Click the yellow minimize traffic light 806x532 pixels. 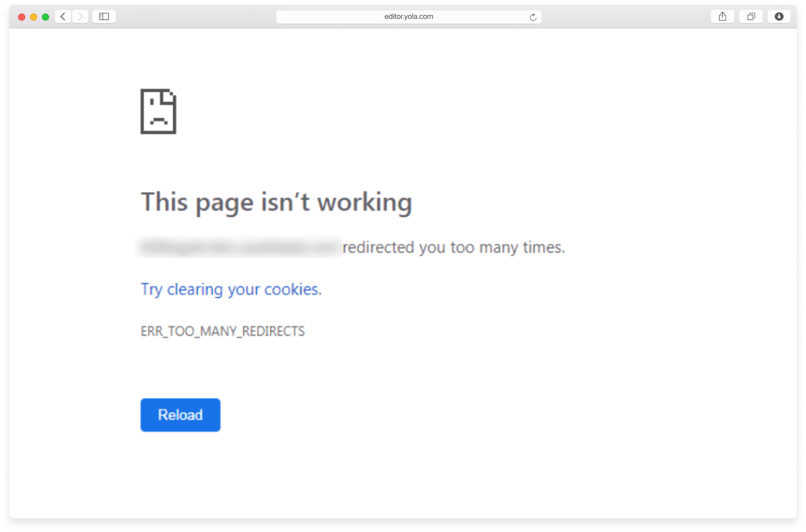(33, 17)
